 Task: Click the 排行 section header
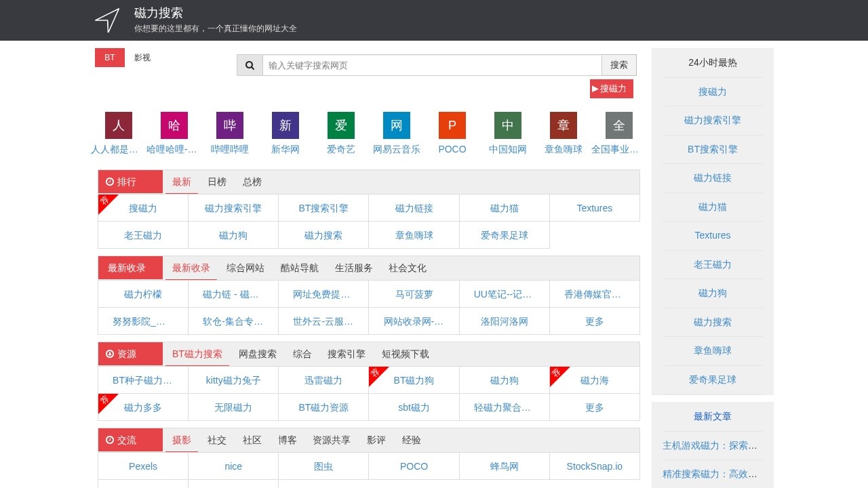tap(130, 182)
